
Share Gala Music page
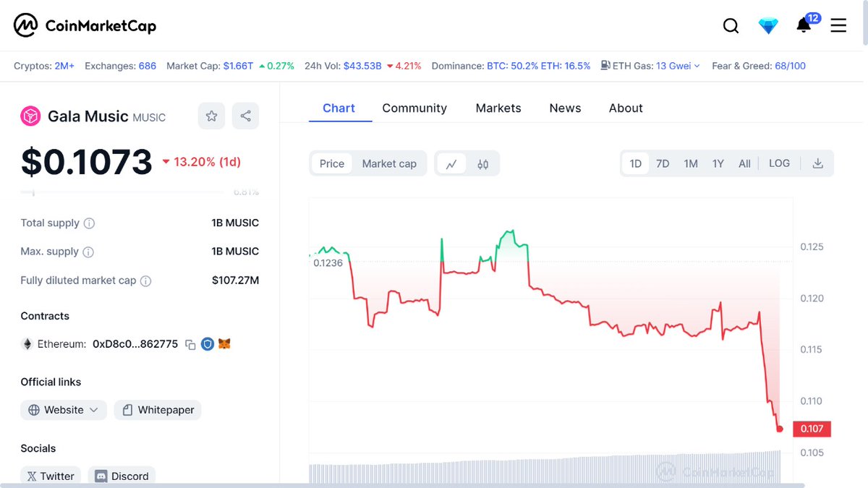point(245,116)
